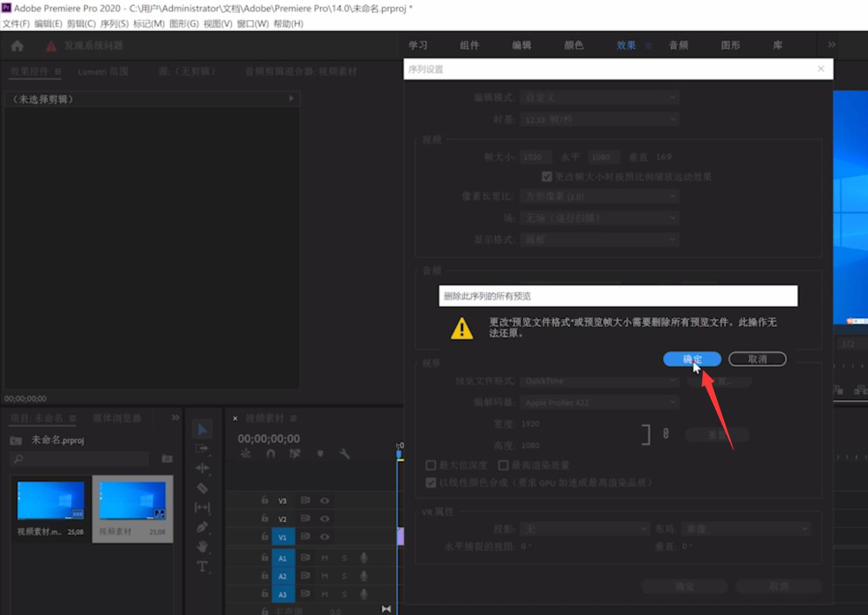868x615 pixels.
Task: Select the Type tool
Action: point(202,566)
